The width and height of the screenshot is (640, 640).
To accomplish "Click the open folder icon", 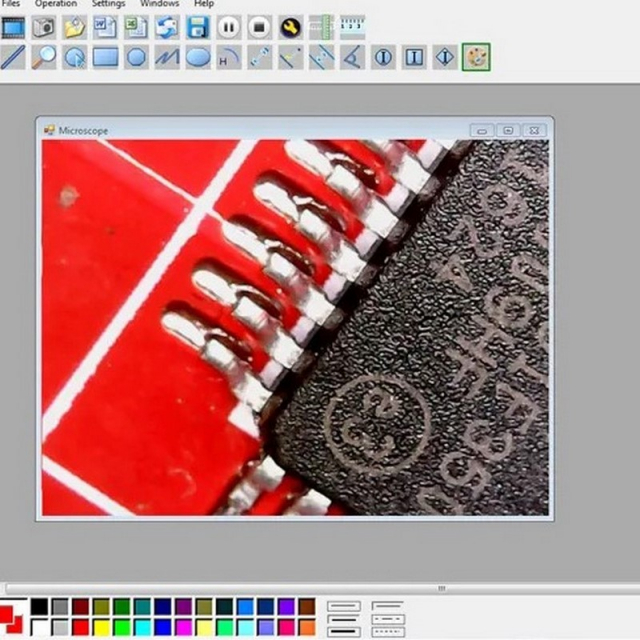I will 74,28.
